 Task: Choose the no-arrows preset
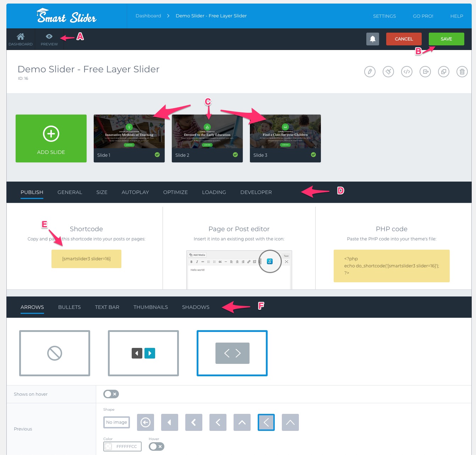click(x=55, y=353)
